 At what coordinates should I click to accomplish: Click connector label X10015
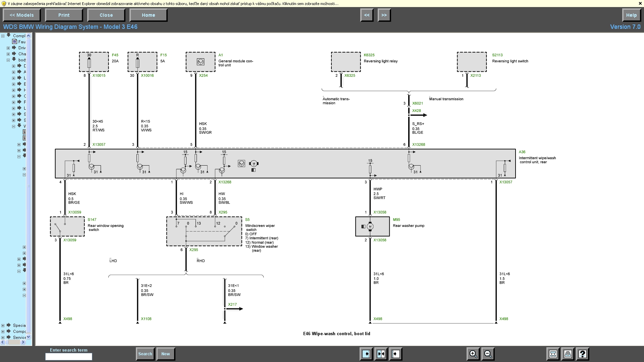click(99, 75)
